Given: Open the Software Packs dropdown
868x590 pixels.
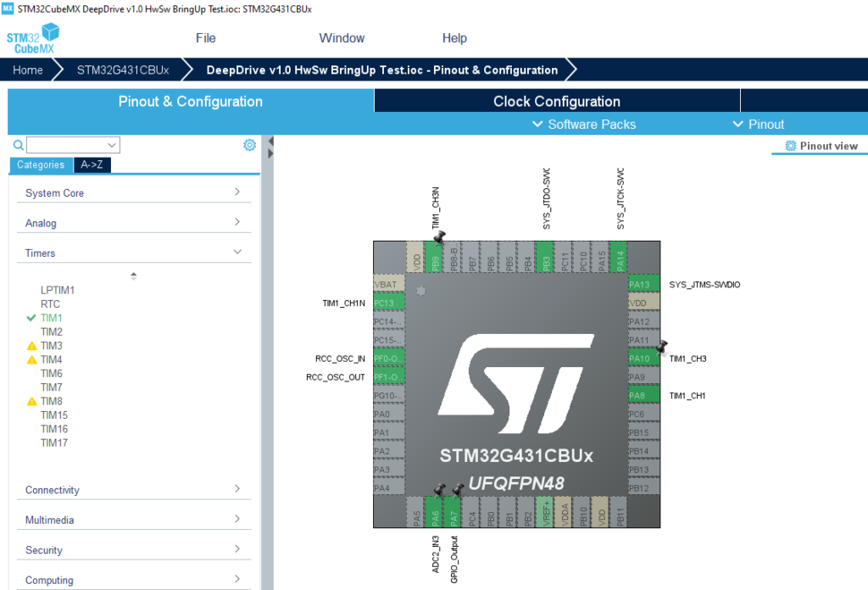Looking at the screenshot, I should (x=583, y=124).
